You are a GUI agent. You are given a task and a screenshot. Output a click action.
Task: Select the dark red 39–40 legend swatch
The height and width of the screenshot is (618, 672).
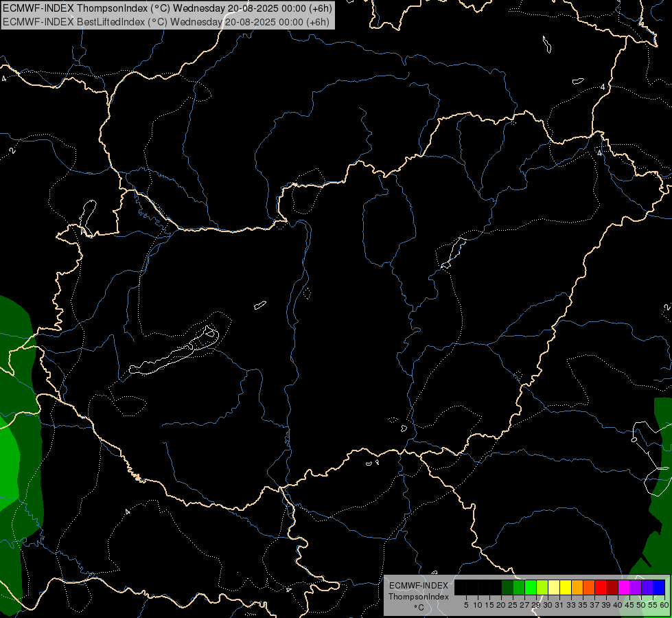[x=612, y=587]
